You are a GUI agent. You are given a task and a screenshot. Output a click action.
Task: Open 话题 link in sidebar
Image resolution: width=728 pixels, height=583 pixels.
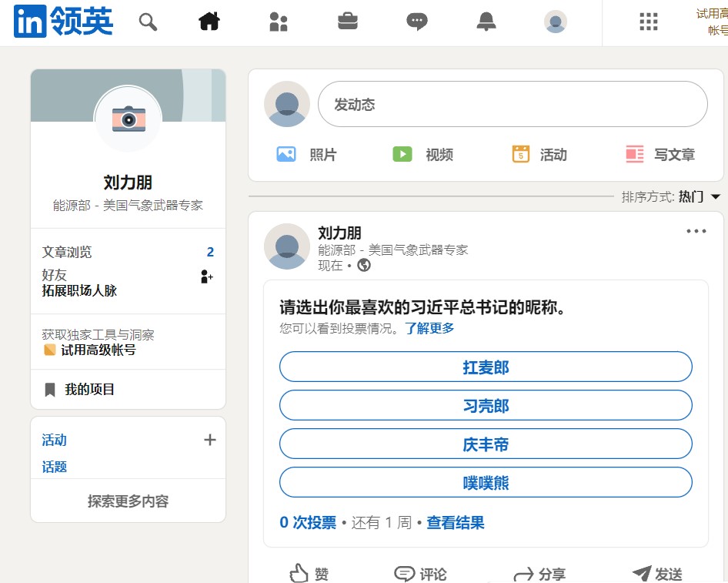pyautogui.click(x=55, y=467)
